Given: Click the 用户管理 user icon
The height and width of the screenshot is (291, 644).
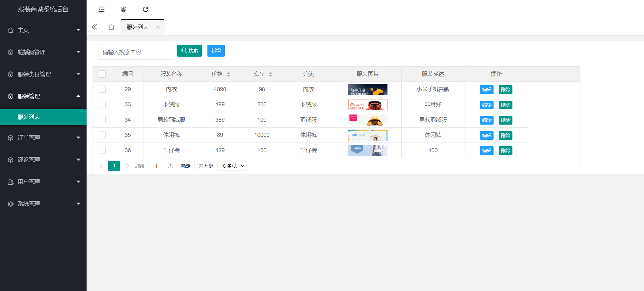Looking at the screenshot, I should click(x=10, y=182).
